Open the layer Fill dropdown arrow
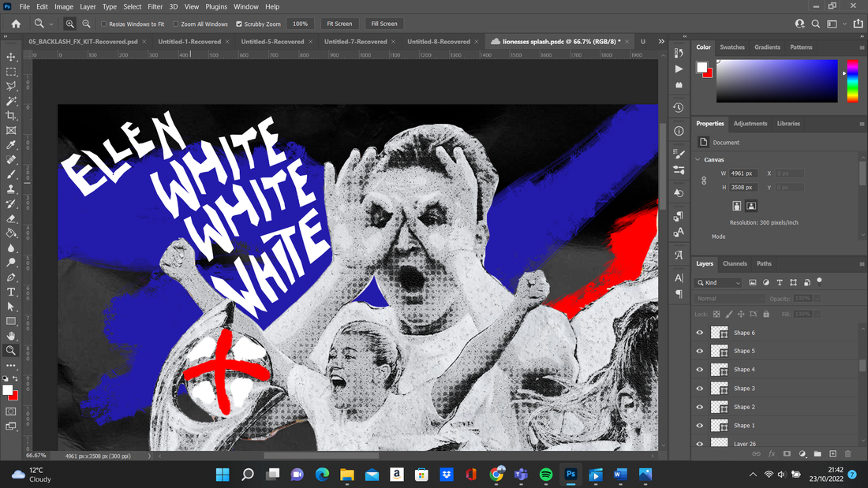 (x=817, y=315)
